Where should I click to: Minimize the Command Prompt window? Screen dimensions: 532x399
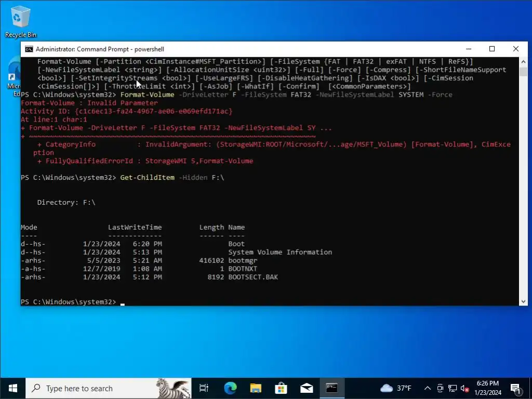click(469, 49)
